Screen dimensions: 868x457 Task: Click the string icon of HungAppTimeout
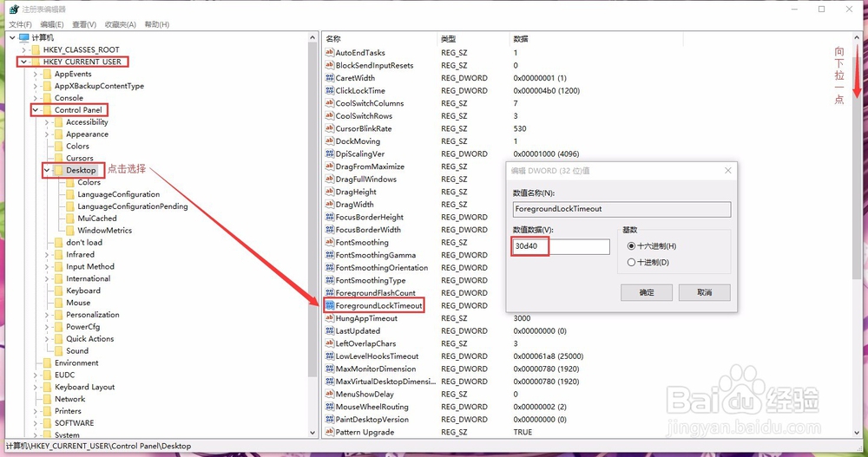point(329,318)
